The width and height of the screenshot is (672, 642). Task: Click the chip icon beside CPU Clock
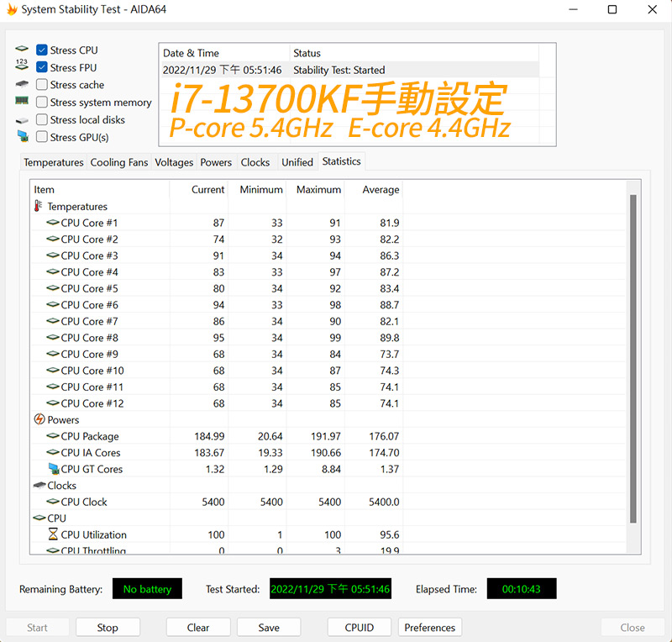point(53,502)
